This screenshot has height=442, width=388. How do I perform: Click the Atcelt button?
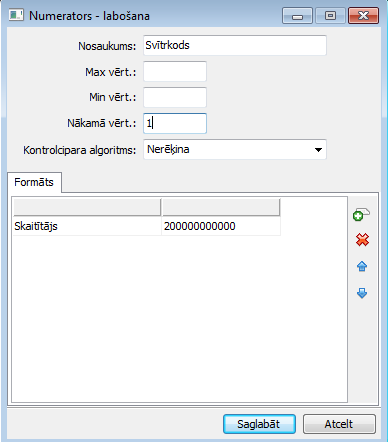[x=339, y=424]
